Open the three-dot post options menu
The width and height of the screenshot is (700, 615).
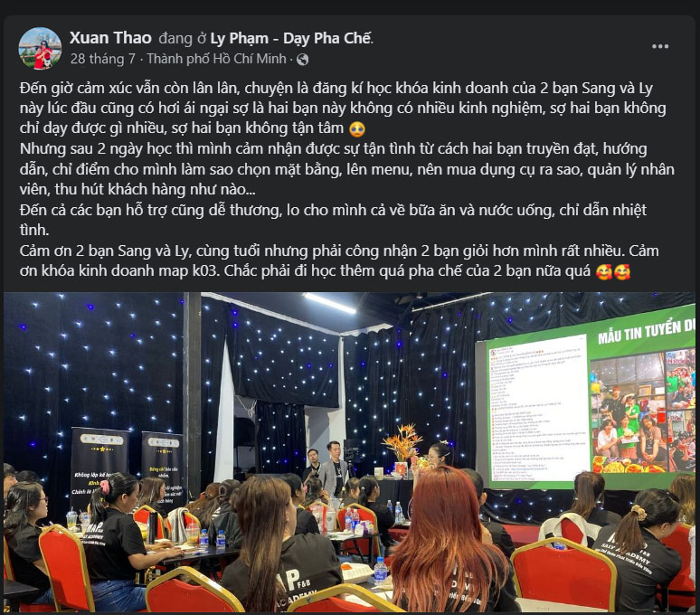pyautogui.click(x=660, y=46)
